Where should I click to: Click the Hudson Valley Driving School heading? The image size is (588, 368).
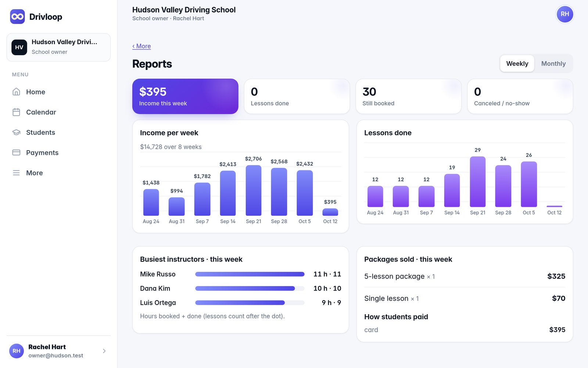[x=184, y=10]
